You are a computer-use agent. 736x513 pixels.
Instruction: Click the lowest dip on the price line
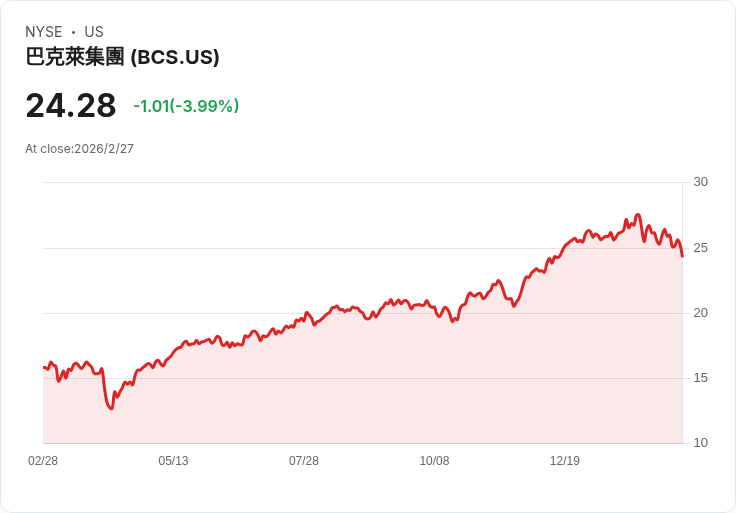[x=111, y=408]
